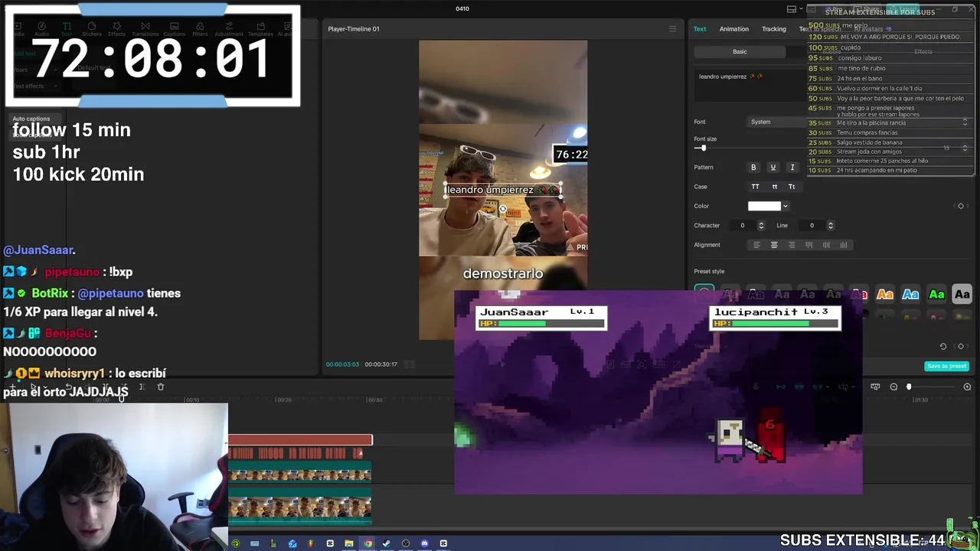Reset the text settings with the circular arrow
Screen dimensions: 980x551
tap(943, 346)
